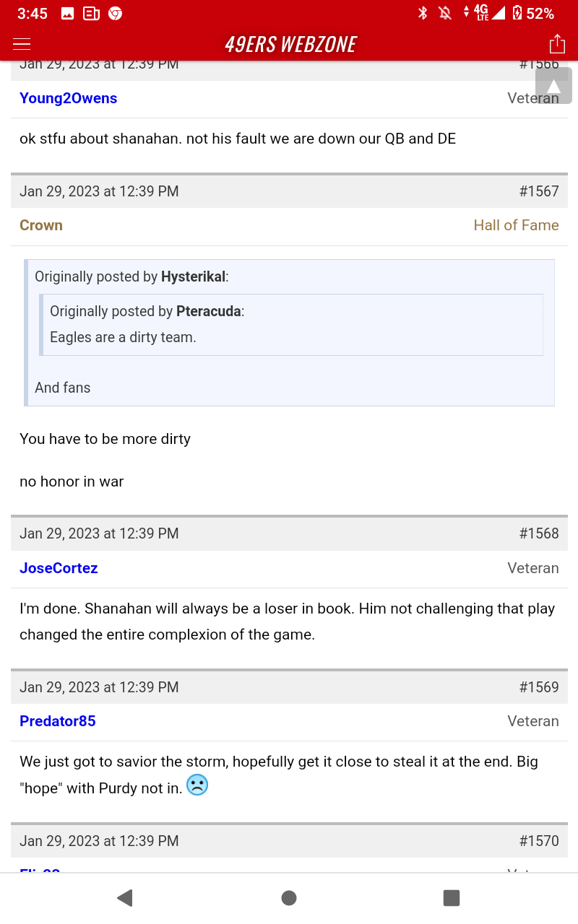Open post permalink #1567
Viewport: 578px width, 924px height.
tap(539, 191)
